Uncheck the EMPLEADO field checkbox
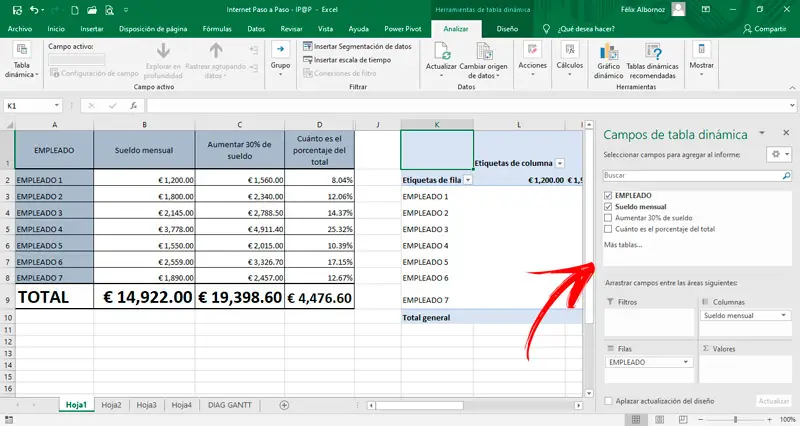The width and height of the screenshot is (800, 426). coord(609,194)
